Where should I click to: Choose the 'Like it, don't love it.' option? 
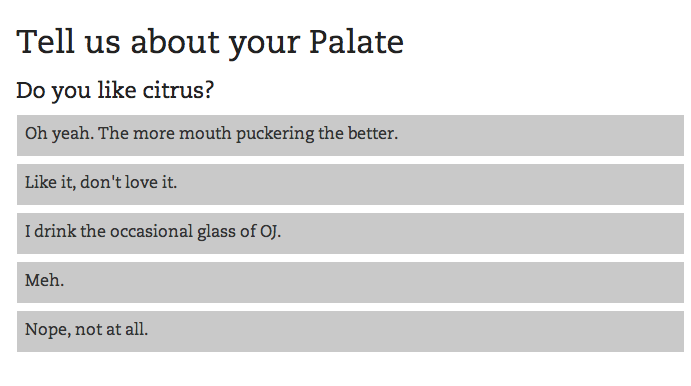coord(350,184)
